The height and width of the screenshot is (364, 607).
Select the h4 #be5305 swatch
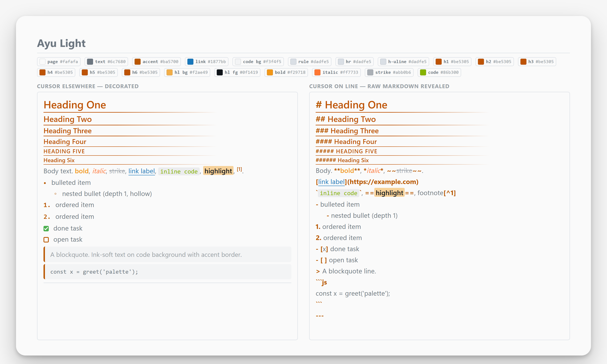56,72
